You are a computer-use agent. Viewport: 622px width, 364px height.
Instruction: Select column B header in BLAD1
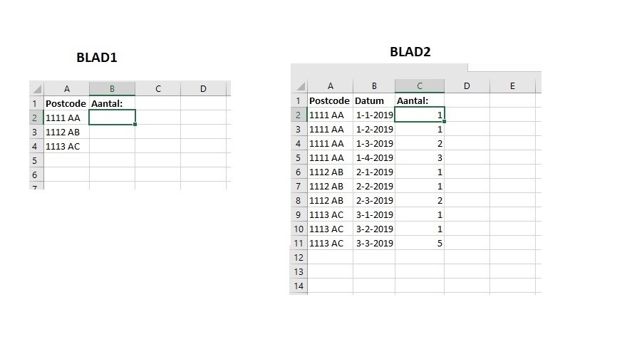coord(112,89)
